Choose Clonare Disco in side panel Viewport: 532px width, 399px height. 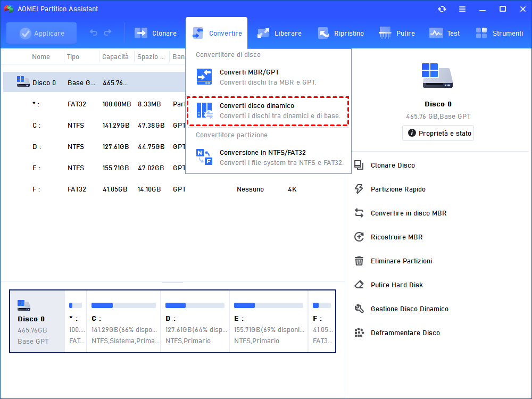pyautogui.click(x=393, y=165)
